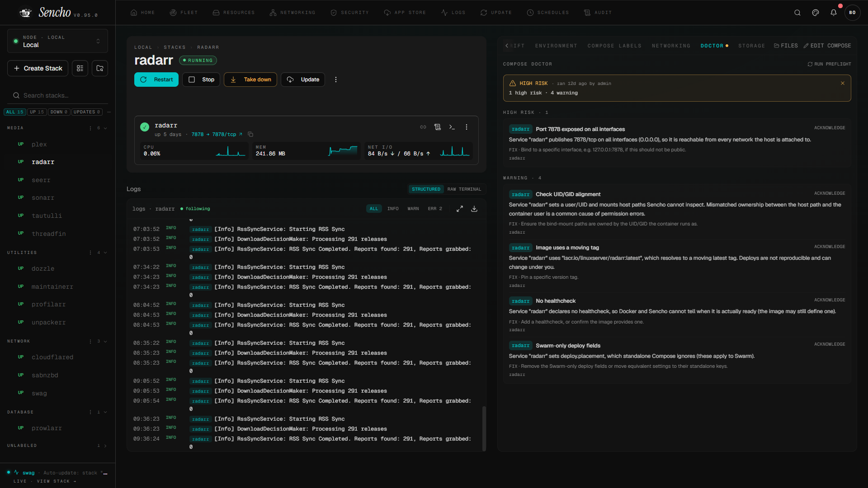Open Utilities group options menu
Screen dimensions: 868x488
click(x=90, y=253)
